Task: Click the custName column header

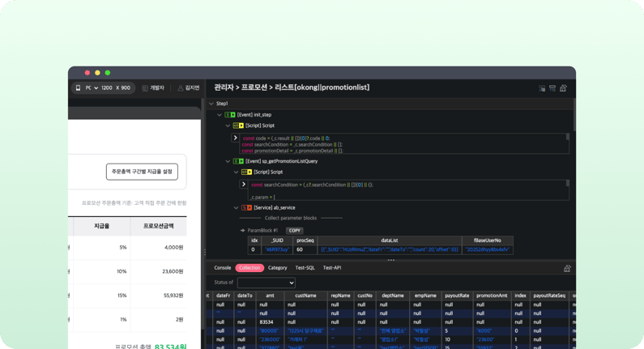Action: 305,296
